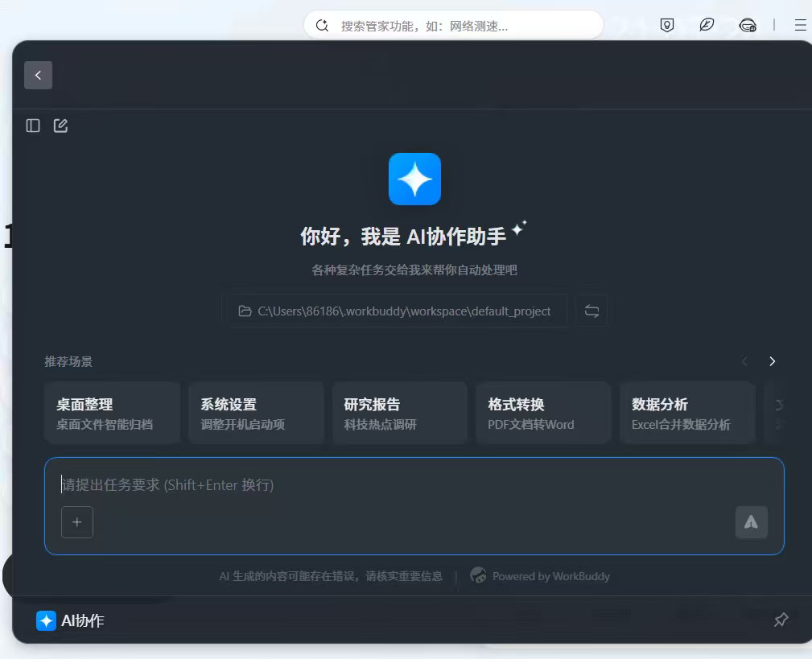Pick the 数据分析 Excel scenario card
The height and width of the screenshot is (659, 812).
687,414
